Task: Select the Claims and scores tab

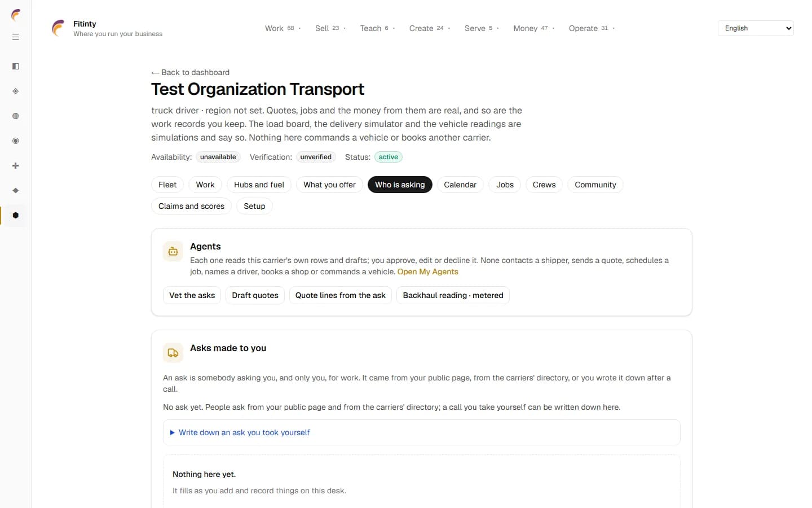Action: (x=191, y=206)
